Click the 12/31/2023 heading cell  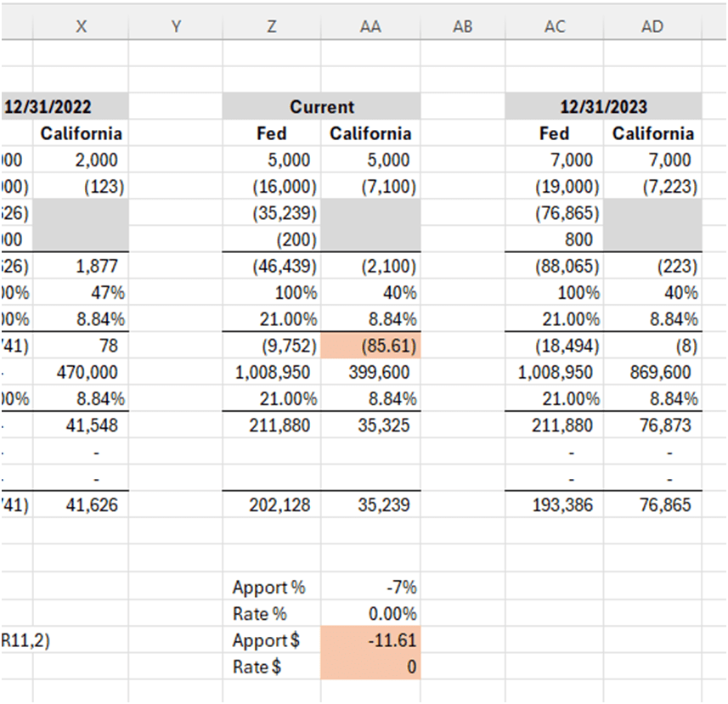[603, 107]
